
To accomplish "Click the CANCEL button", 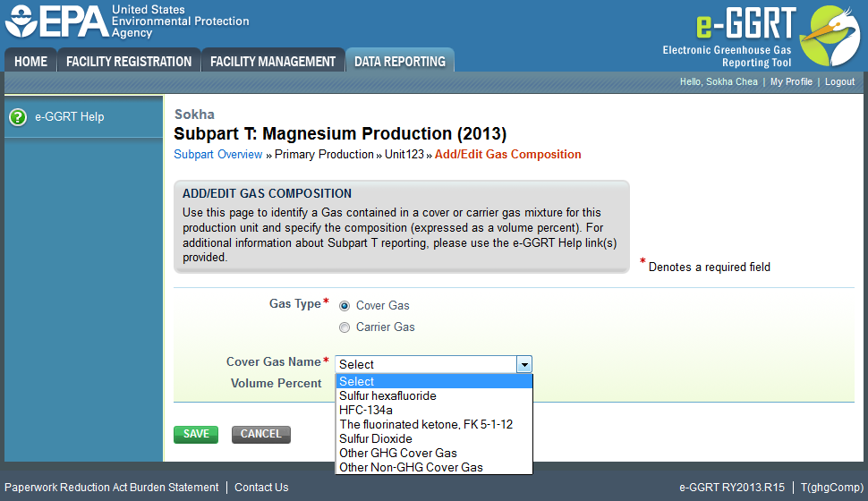I will (x=260, y=434).
